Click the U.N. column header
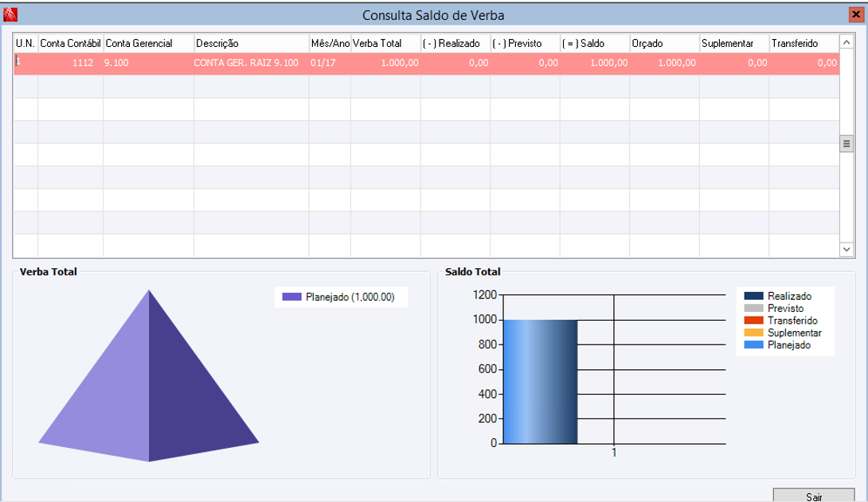The width and height of the screenshot is (868, 502). 25,43
